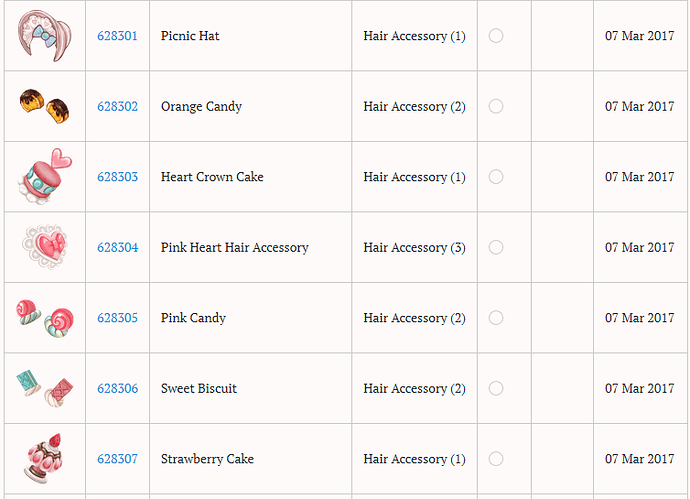Screen dimensions: 690x499
Task: Click the Strawberry Cake item icon
Action: pyautogui.click(x=44, y=459)
